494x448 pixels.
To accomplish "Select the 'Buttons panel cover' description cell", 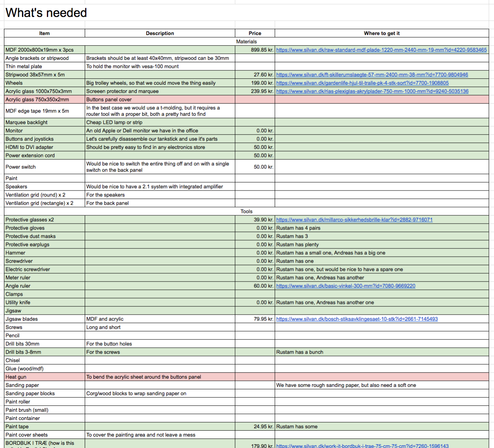I will [x=160, y=100].
